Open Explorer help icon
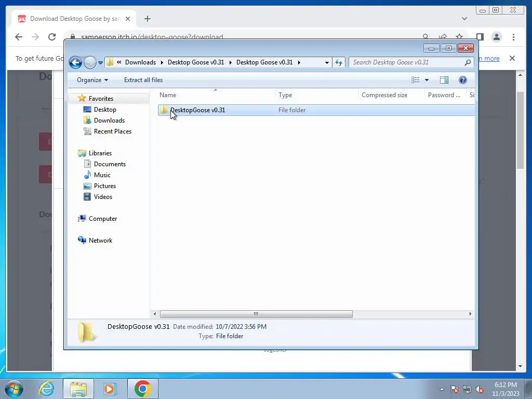 pyautogui.click(x=462, y=80)
